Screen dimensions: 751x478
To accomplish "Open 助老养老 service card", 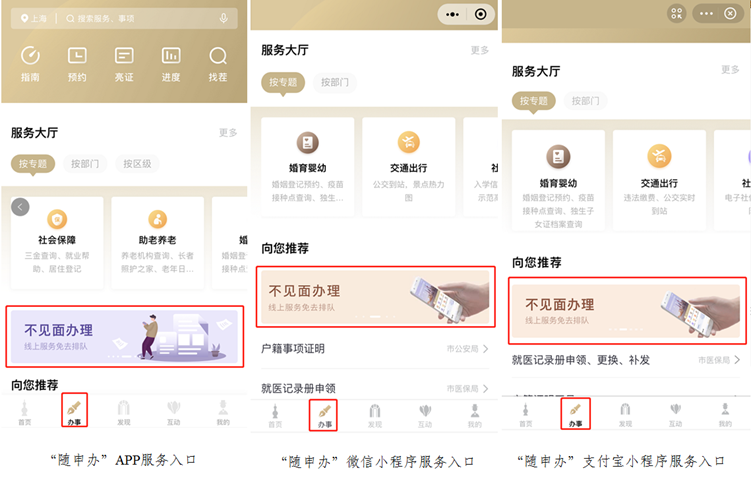I will 158,243.
